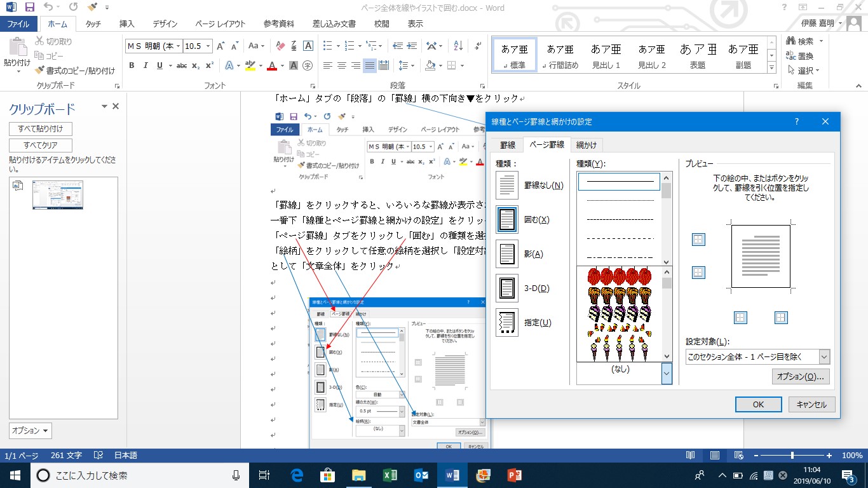Toggle strikethrough formatting
Image resolution: width=868 pixels, height=488 pixels.
181,65
